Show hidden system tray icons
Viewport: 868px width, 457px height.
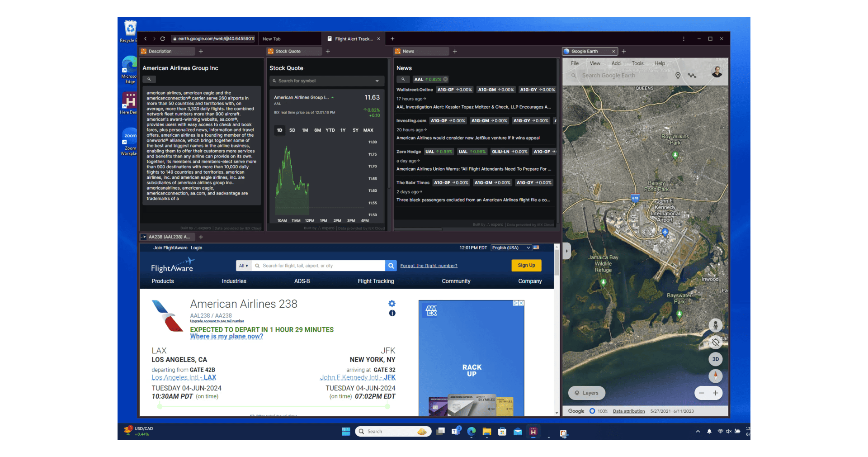point(698,432)
